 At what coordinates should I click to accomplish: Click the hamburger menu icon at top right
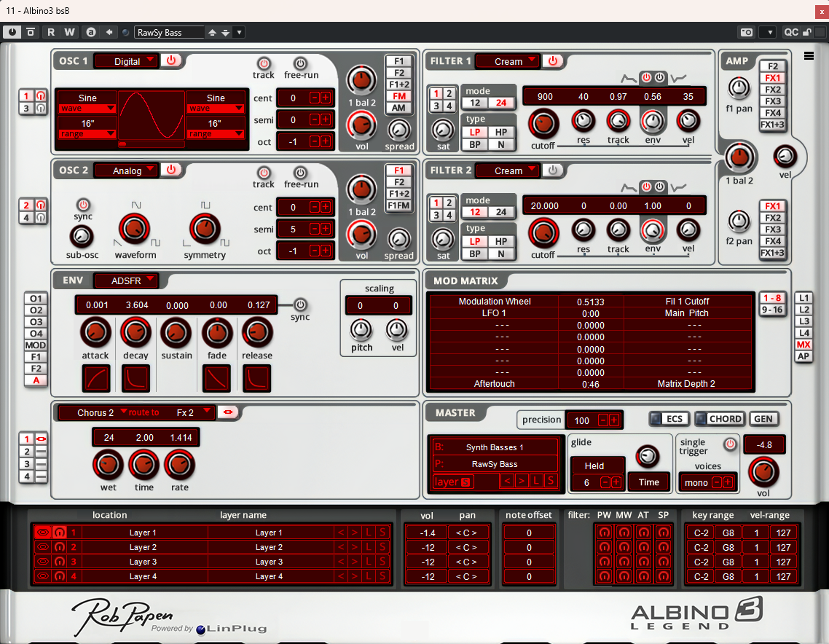pos(809,56)
